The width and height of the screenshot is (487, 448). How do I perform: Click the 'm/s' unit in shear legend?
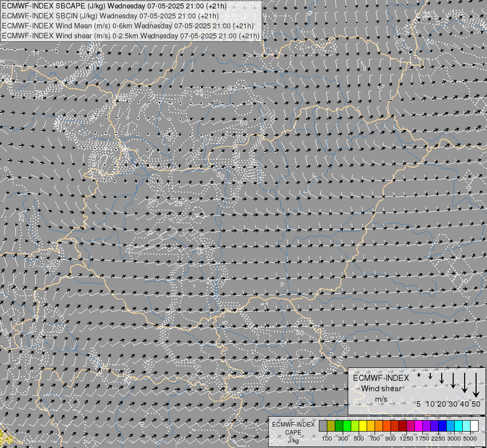[x=381, y=399]
